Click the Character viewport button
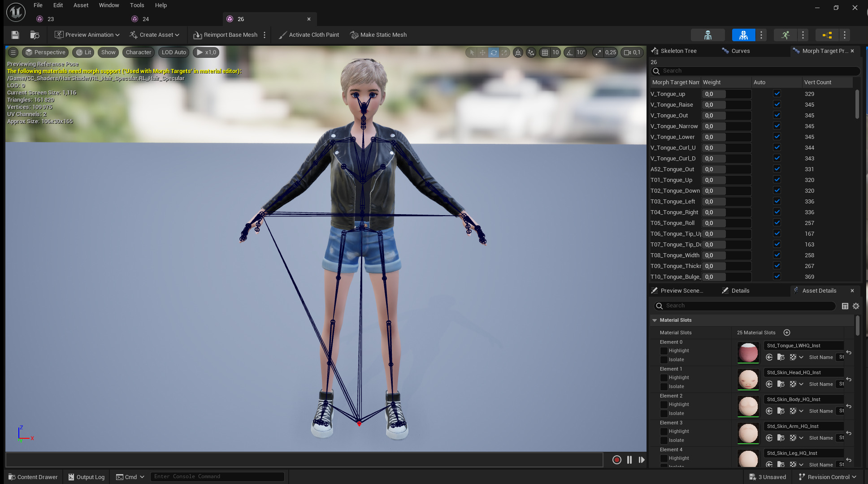 pyautogui.click(x=139, y=52)
